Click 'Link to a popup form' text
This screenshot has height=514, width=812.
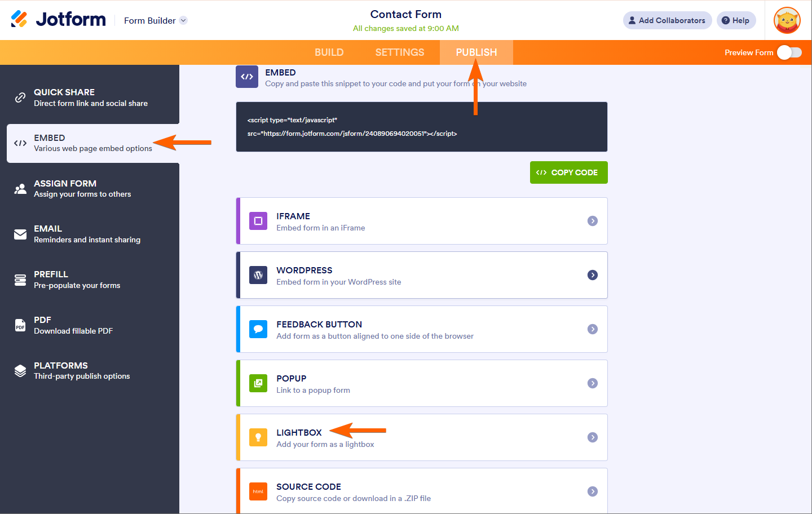click(x=313, y=390)
